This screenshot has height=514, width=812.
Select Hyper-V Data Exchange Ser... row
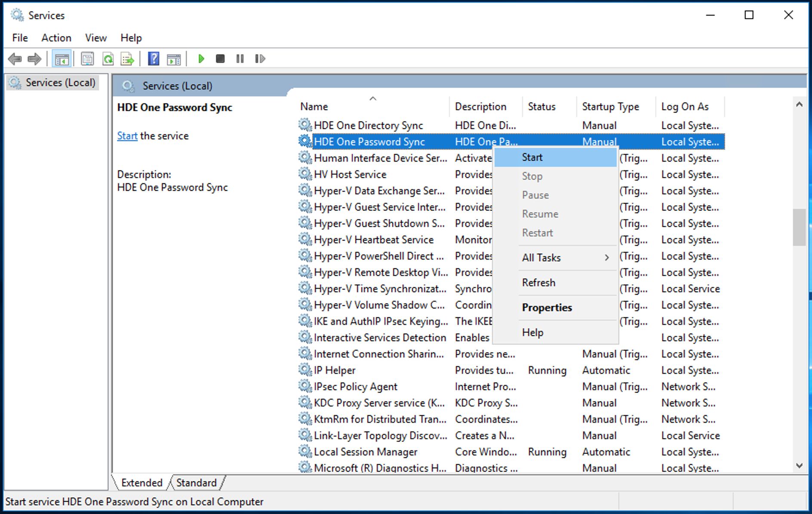pyautogui.click(x=511, y=190)
